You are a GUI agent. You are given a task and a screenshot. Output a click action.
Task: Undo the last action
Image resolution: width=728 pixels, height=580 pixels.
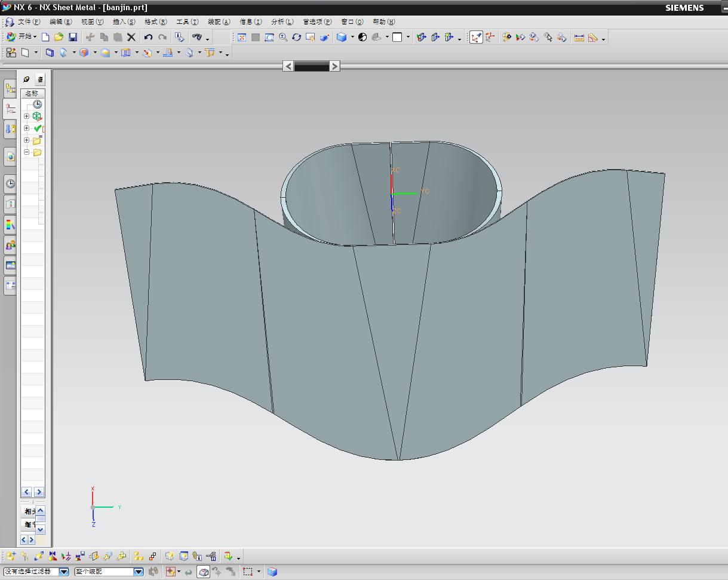(148, 37)
